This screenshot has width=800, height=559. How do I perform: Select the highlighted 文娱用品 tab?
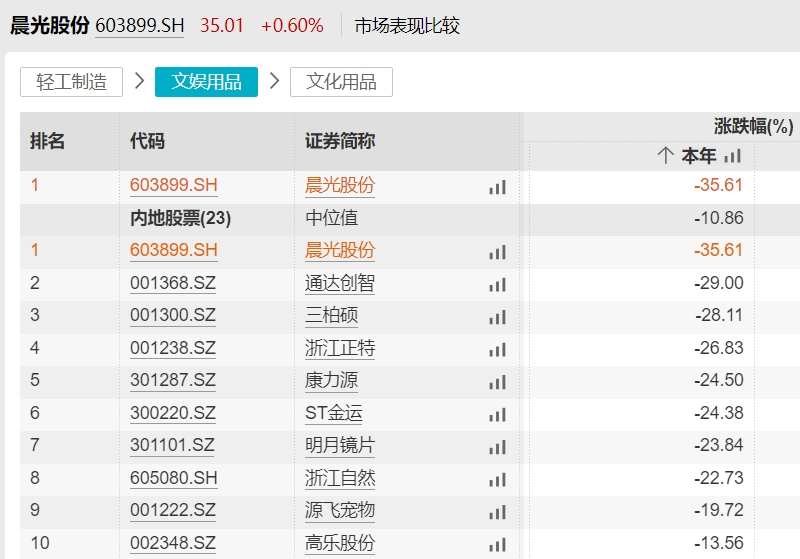206,82
